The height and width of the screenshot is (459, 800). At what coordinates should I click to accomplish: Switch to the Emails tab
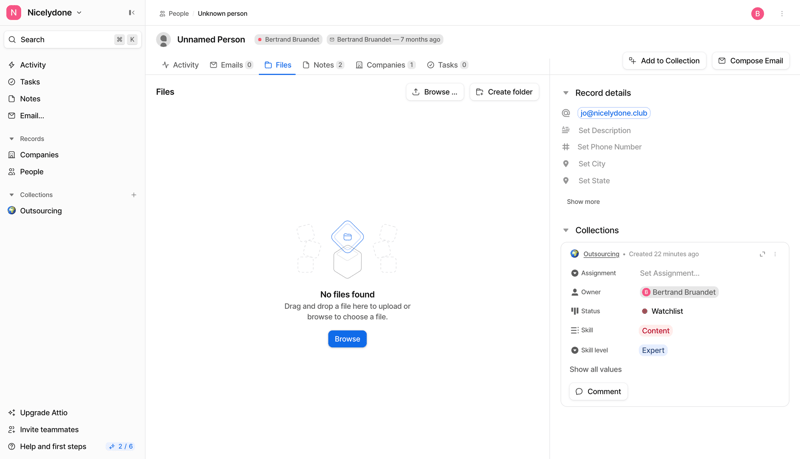point(232,65)
